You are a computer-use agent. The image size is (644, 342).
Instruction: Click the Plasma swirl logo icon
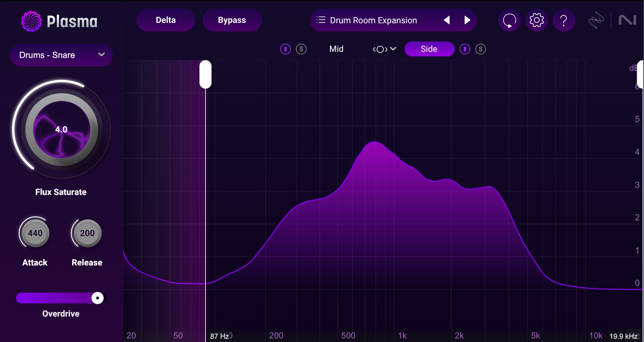click(31, 21)
